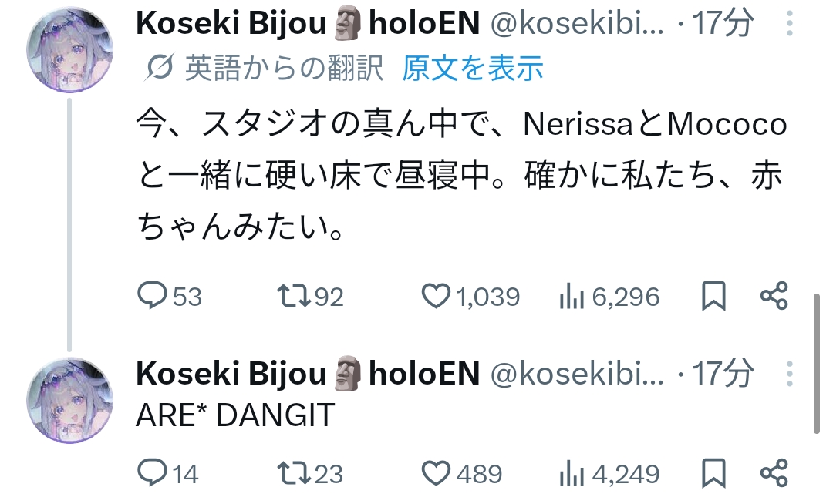The height and width of the screenshot is (504, 833).
Task: Share the ARE* DANGIT tweet
Action: [774, 473]
